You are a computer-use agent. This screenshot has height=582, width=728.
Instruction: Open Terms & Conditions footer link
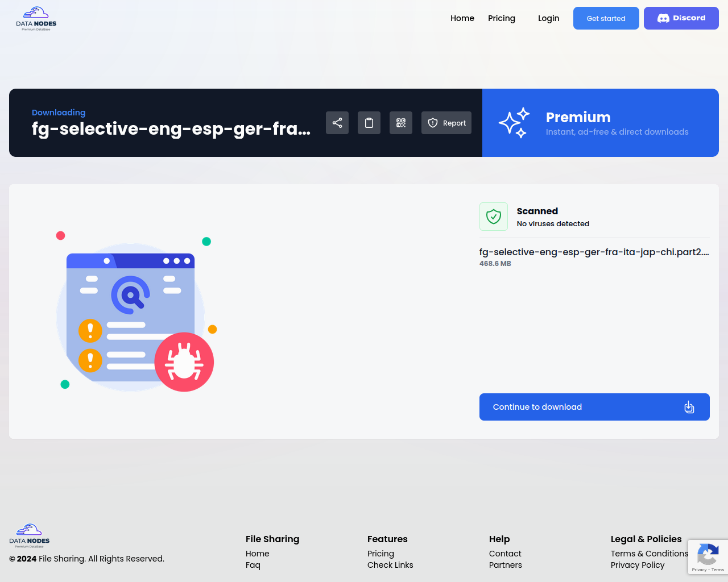(650, 554)
